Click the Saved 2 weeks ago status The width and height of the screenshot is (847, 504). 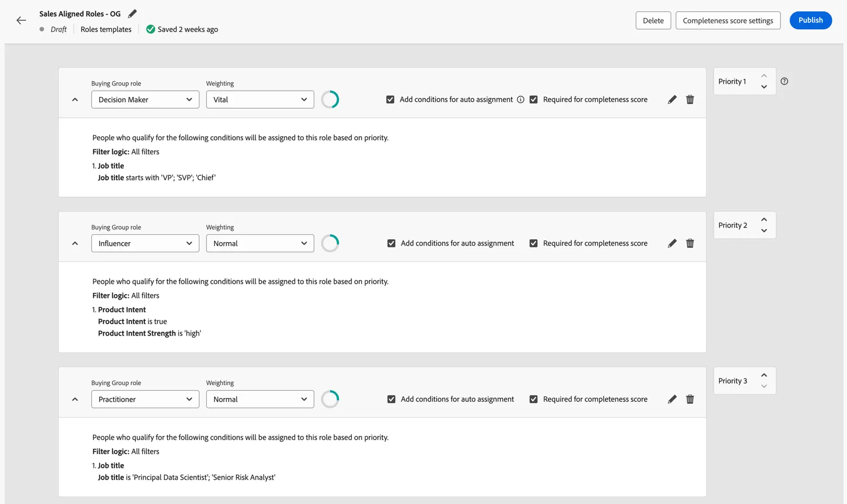click(182, 29)
